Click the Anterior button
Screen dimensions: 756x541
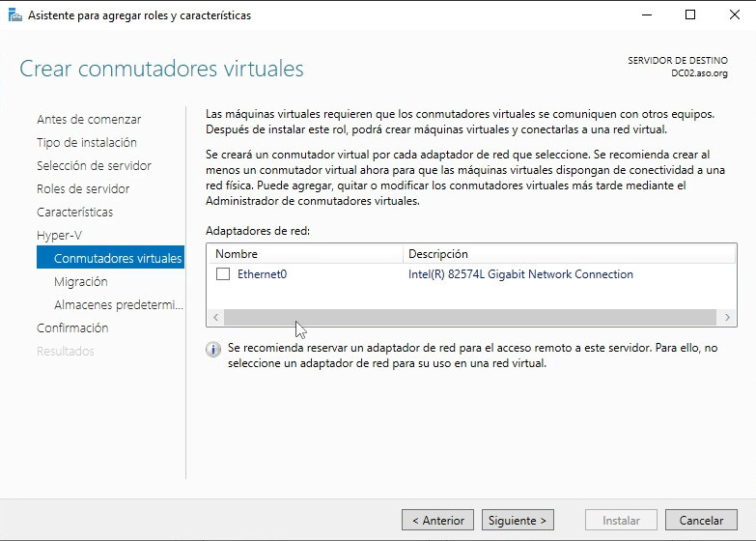point(437,520)
